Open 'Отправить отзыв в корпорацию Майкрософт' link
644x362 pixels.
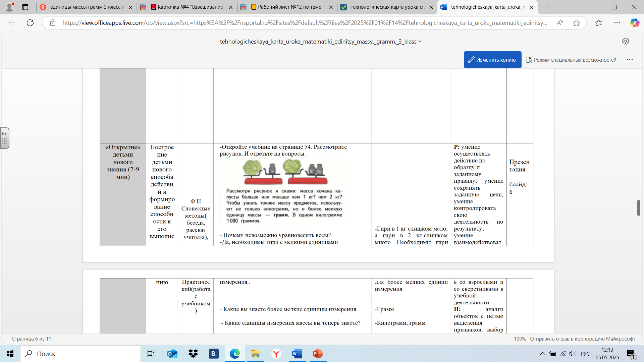click(583, 339)
